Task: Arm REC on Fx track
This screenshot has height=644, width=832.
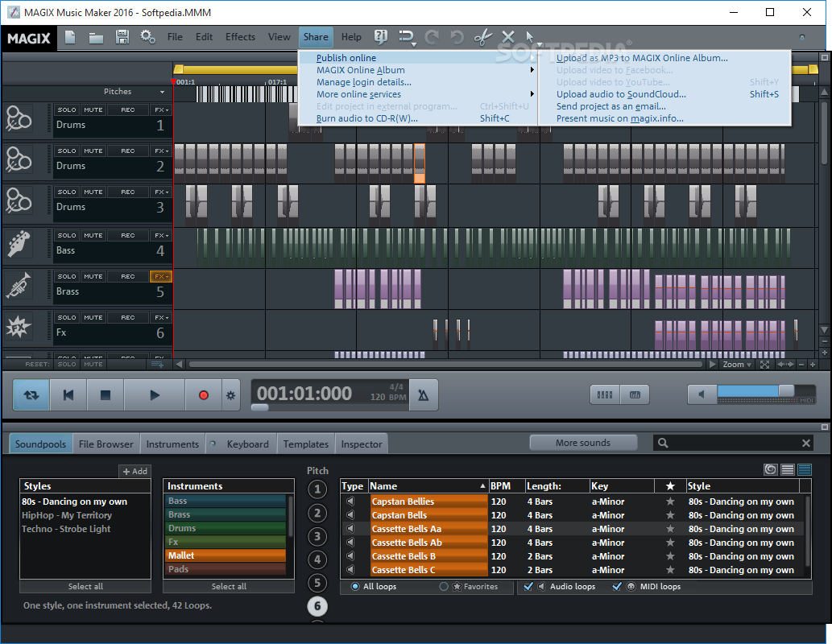Action: [128, 317]
